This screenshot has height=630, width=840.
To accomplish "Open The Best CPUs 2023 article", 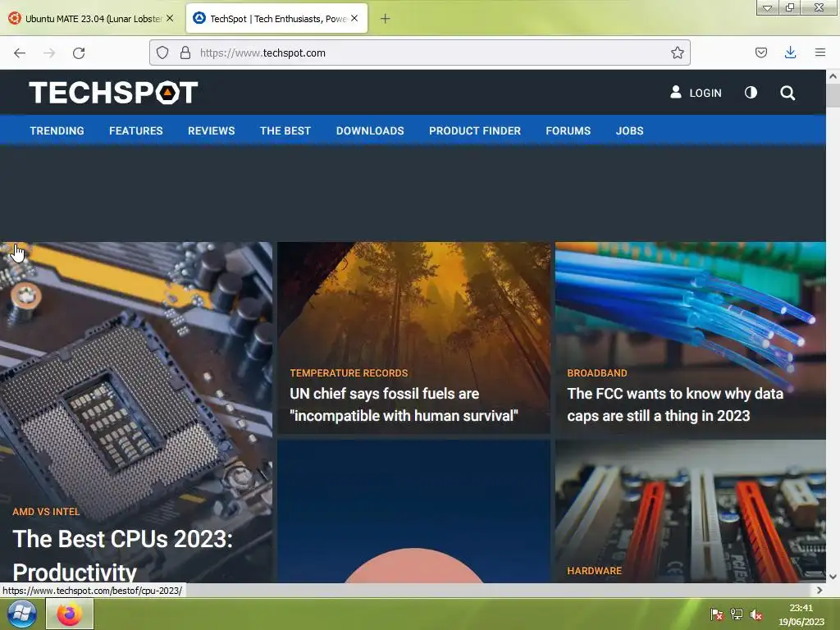I will coord(123,555).
